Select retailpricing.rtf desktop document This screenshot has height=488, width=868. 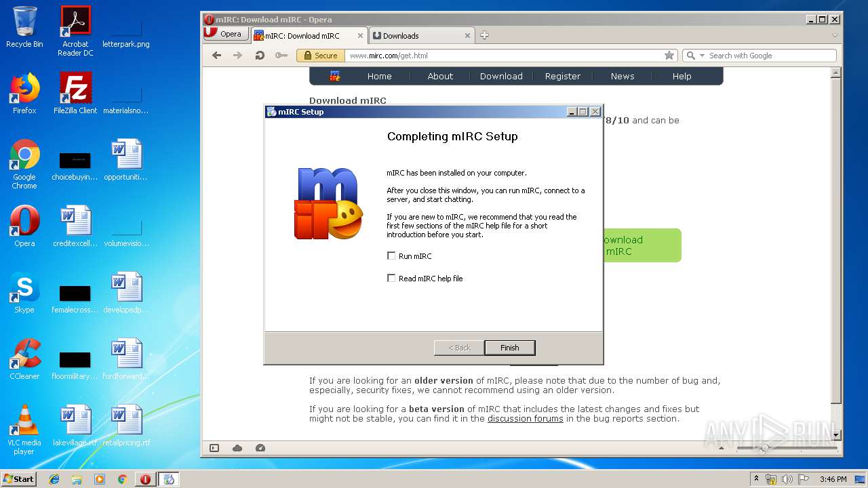(126, 426)
